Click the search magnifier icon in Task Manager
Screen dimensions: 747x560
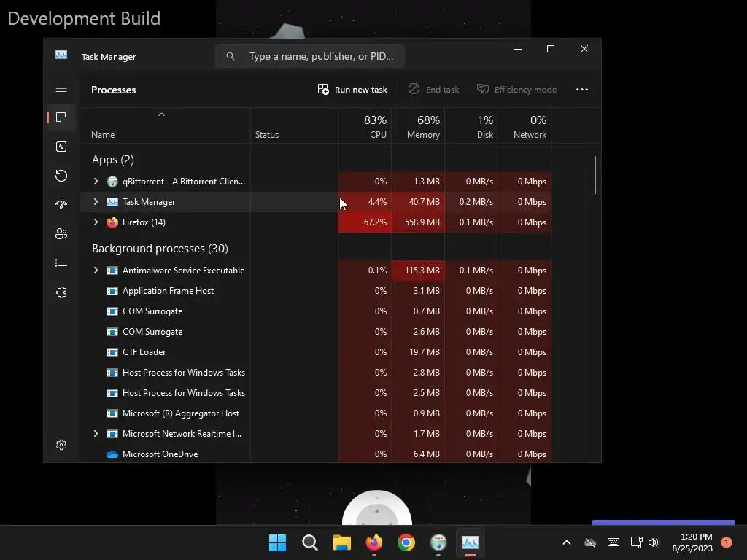[231, 56]
